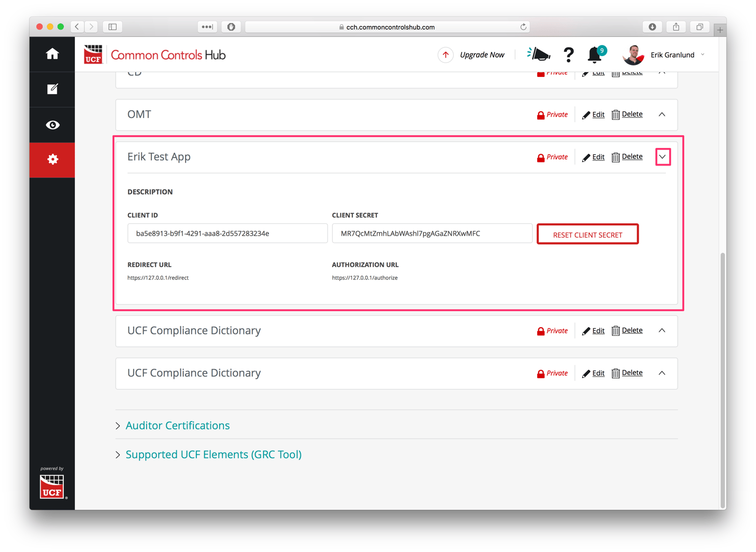Click the Safari ellipsis extension button
756x552 pixels.
pyautogui.click(x=207, y=26)
